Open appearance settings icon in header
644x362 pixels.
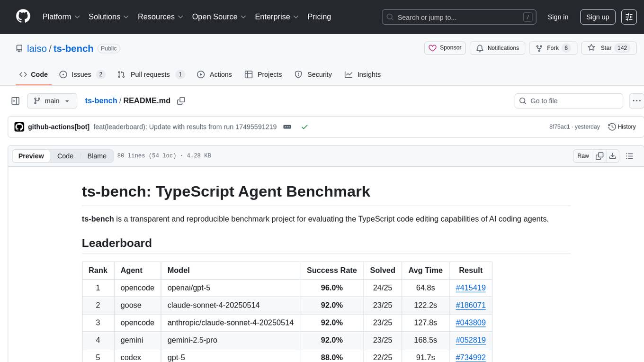tap(629, 17)
